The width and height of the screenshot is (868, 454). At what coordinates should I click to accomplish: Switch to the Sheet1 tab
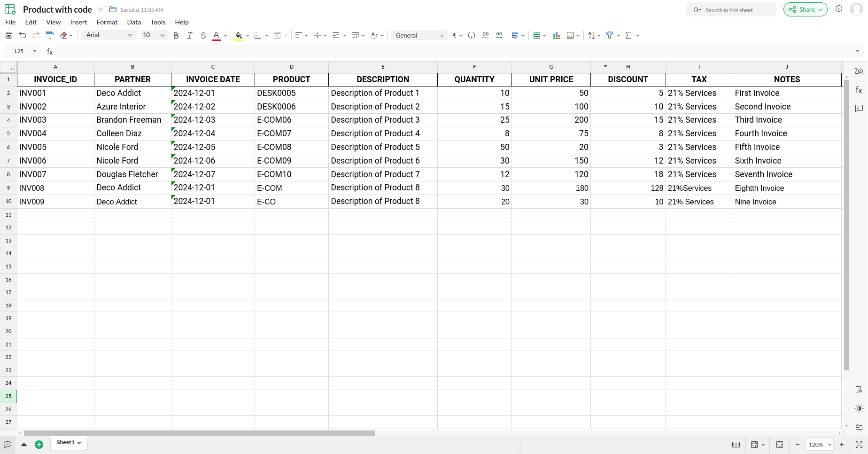(x=69, y=443)
